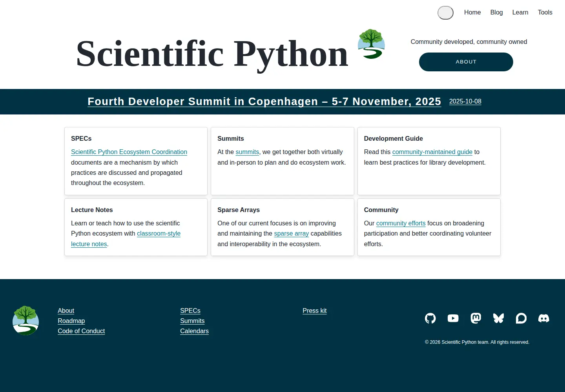
Task: Open SPECs in the footer
Action: 190,311
